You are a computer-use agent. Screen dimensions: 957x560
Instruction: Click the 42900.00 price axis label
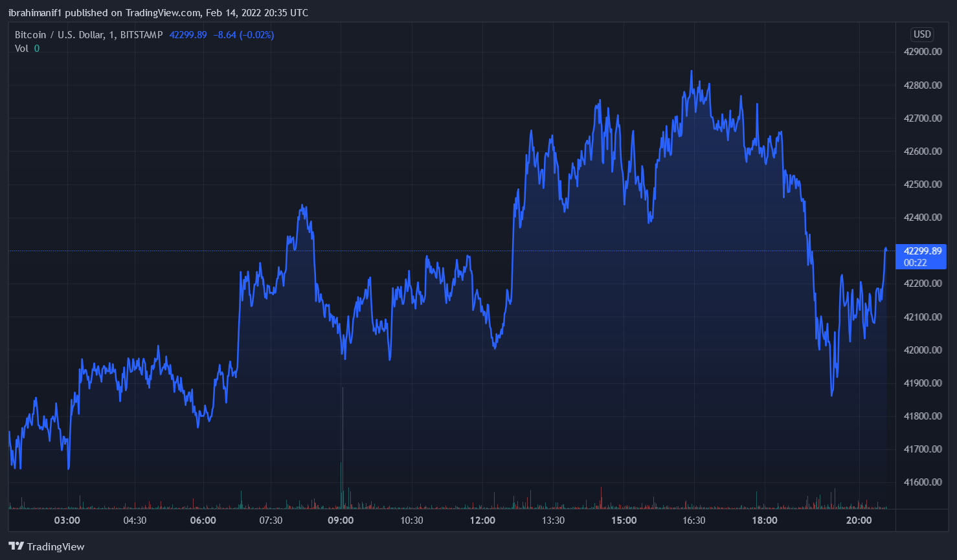[922, 52]
